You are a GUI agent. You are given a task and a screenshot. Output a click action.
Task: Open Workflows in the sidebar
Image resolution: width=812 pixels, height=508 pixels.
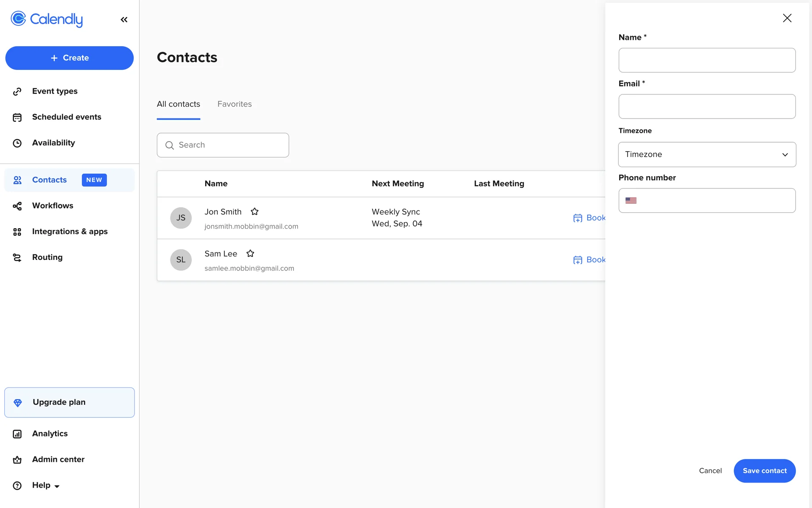[52, 206]
